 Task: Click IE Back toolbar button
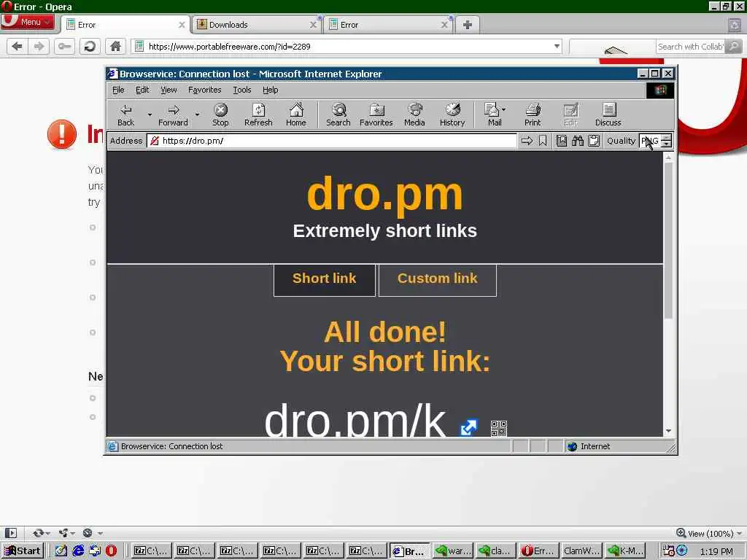pos(125,114)
